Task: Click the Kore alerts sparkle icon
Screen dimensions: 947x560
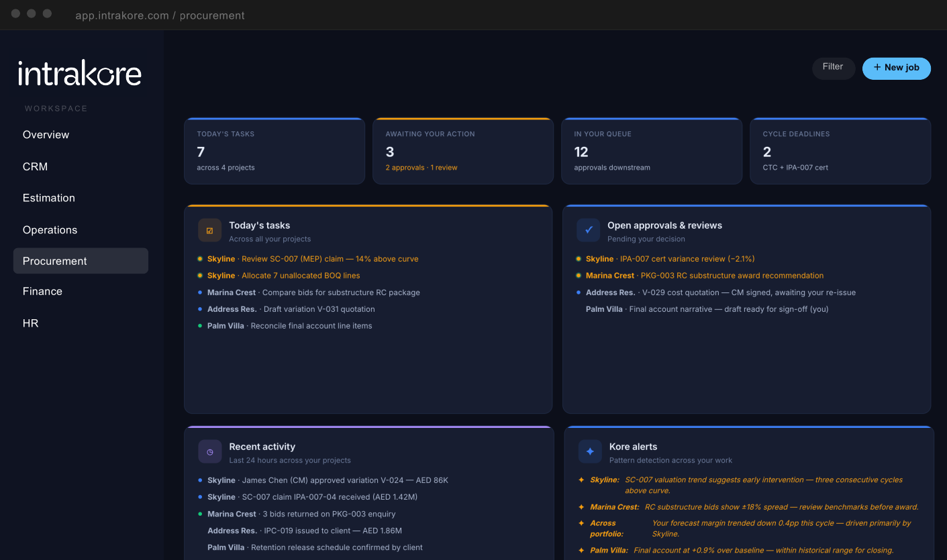Action: click(590, 451)
